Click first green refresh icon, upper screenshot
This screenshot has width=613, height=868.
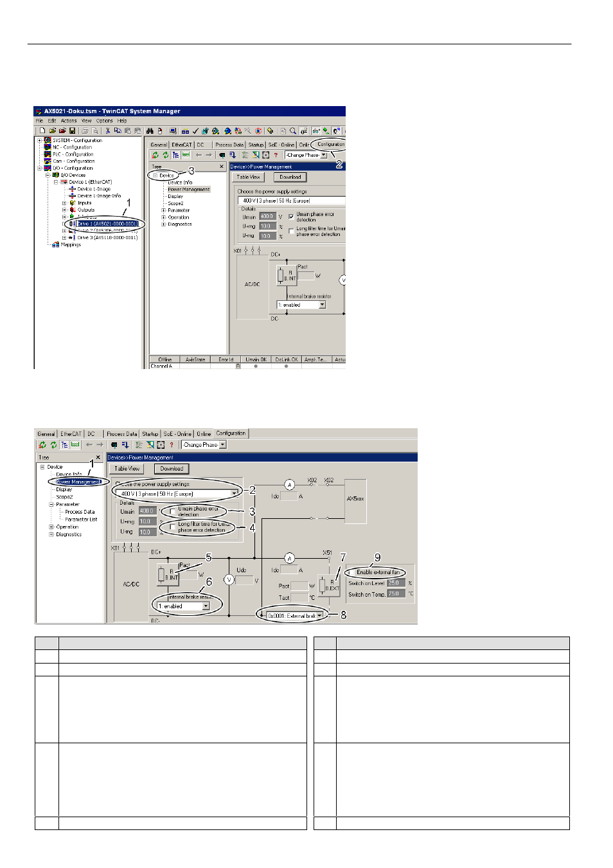point(155,155)
